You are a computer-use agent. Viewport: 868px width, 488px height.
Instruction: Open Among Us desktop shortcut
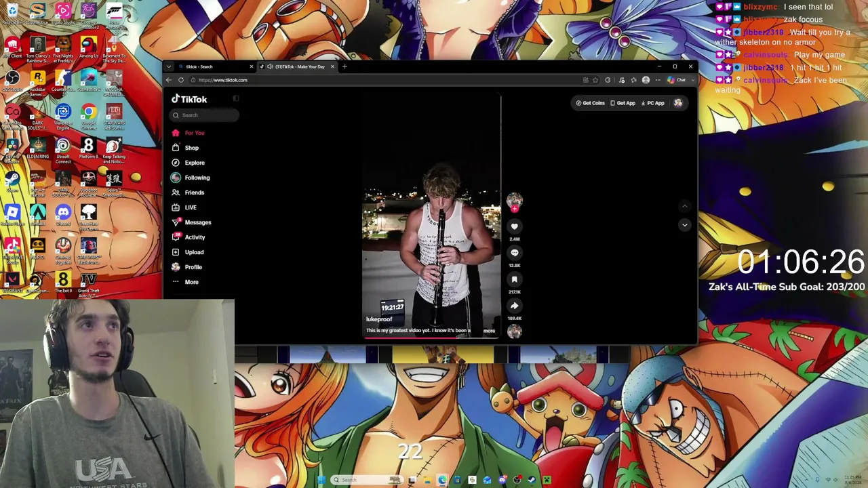(x=88, y=47)
